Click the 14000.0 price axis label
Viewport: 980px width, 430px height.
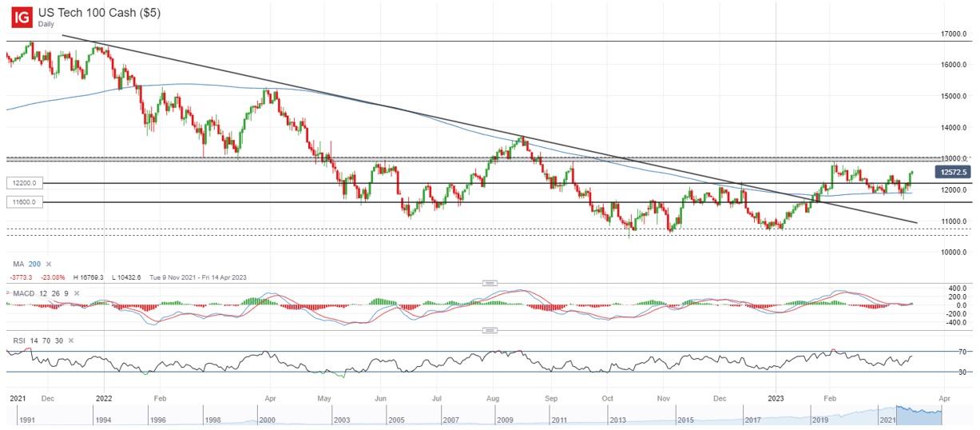click(953, 127)
